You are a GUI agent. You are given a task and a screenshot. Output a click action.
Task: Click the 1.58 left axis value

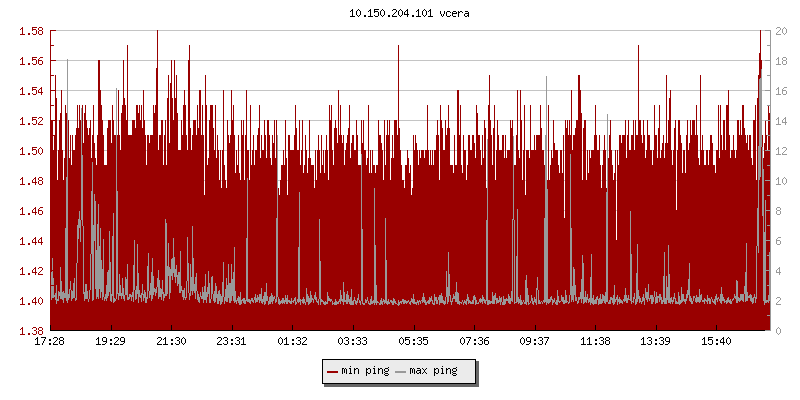[31, 31]
